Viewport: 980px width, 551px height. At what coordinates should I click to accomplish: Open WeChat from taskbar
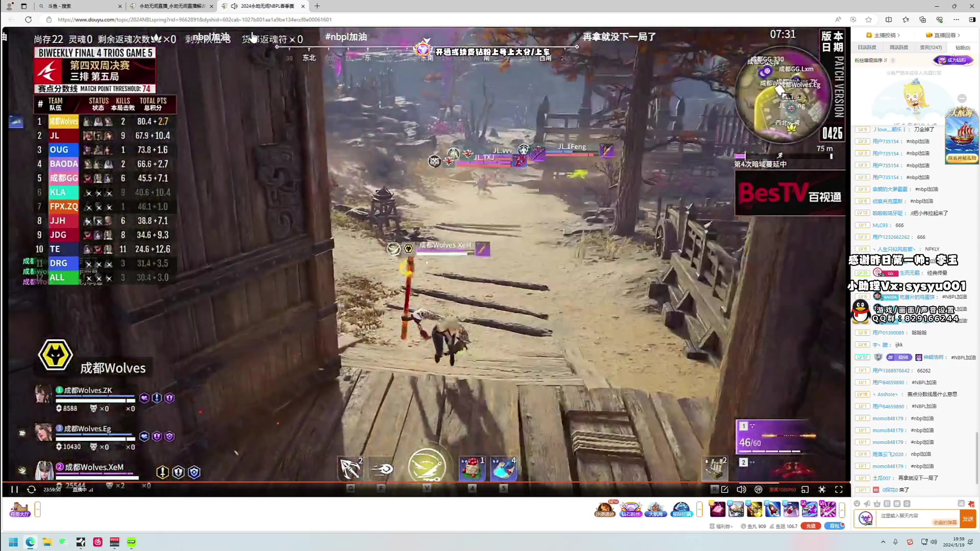click(64, 542)
